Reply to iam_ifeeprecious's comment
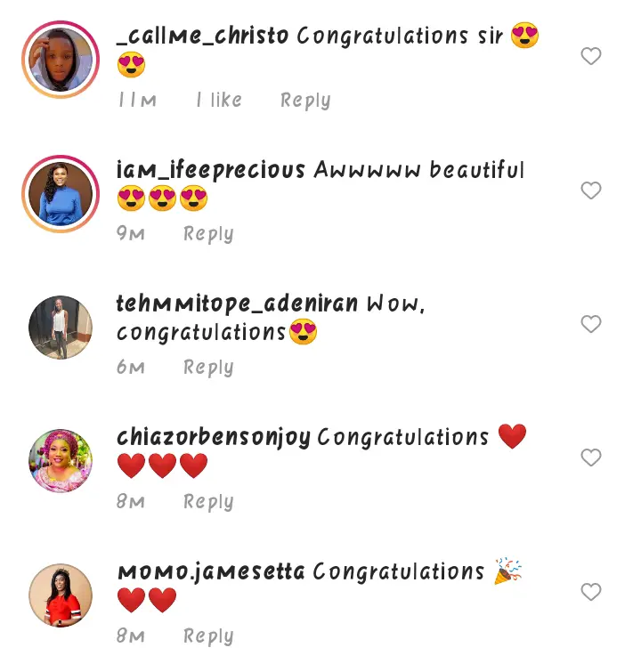 pyautogui.click(x=208, y=234)
